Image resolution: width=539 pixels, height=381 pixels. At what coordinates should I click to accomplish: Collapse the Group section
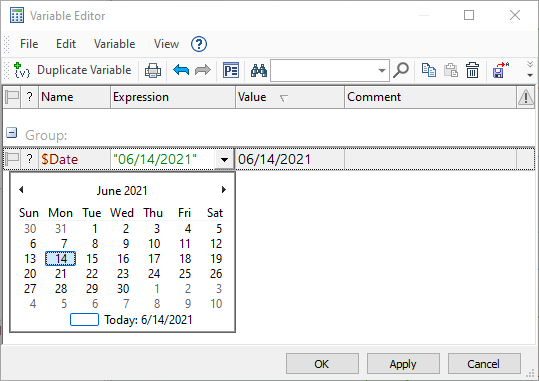[12, 132]
